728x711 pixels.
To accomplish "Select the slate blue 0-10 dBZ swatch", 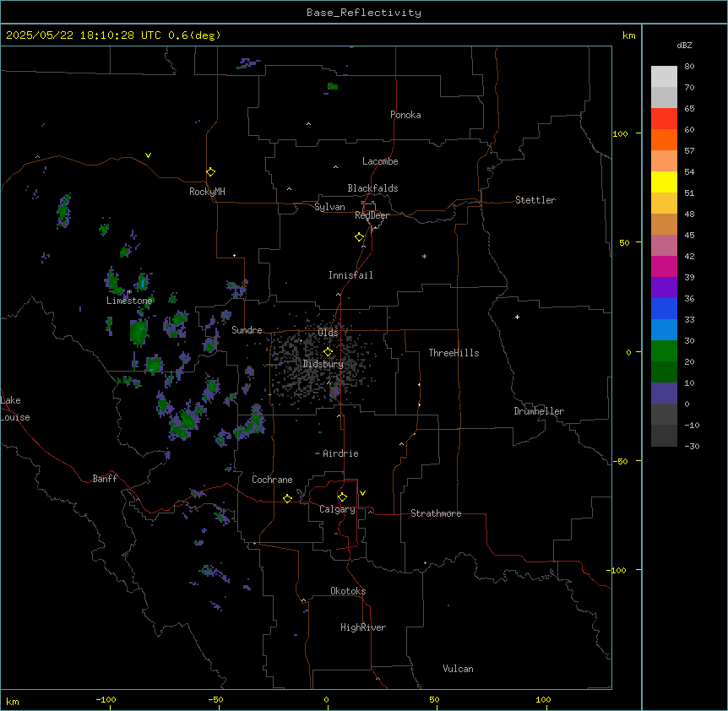I will [x=664, y=393].
